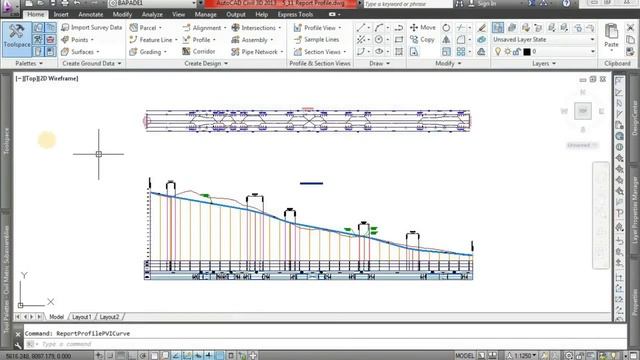Open the Output ribbon tab
Viewport: 640px width, 360px height.
click(x=236, y=14)
